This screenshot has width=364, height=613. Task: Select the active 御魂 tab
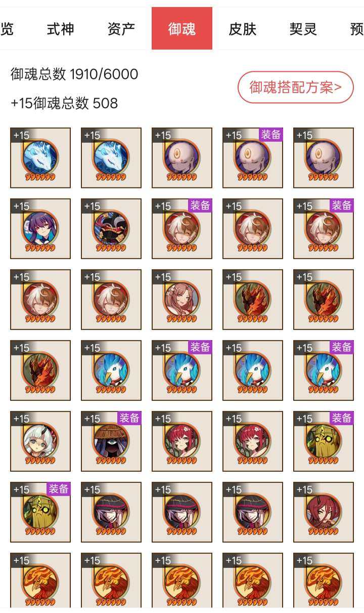[182, 29]
